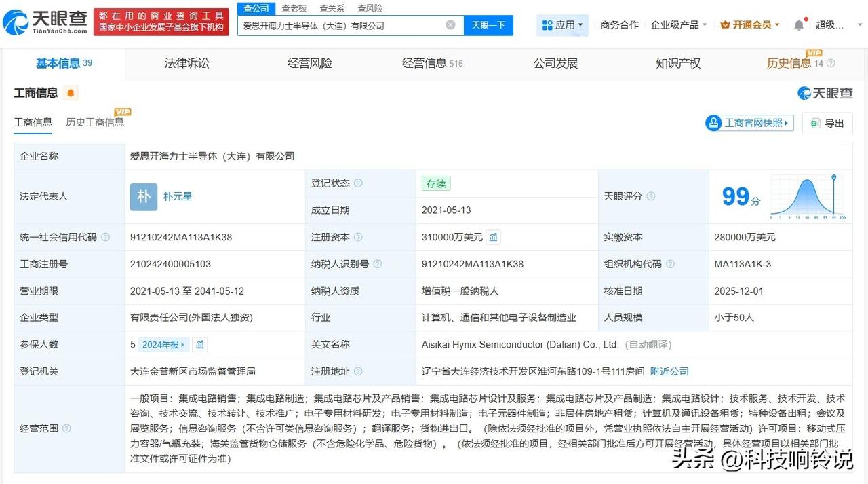Image resolution: width=868 pixels, height=484 pixels.
Task: Open the 知识产权 tab
Action: (678, 63)
